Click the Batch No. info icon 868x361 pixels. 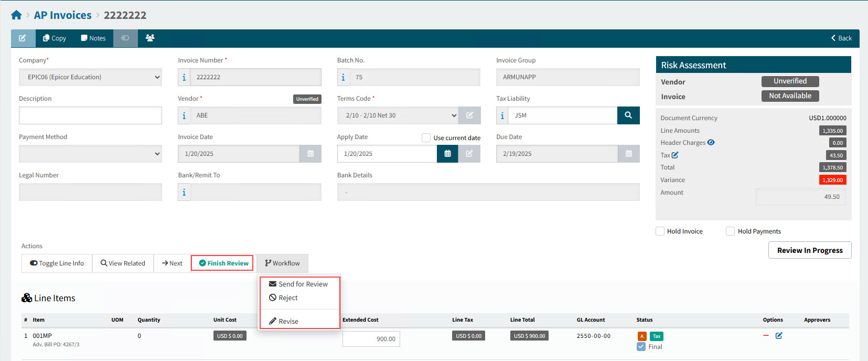click(344, 77)
